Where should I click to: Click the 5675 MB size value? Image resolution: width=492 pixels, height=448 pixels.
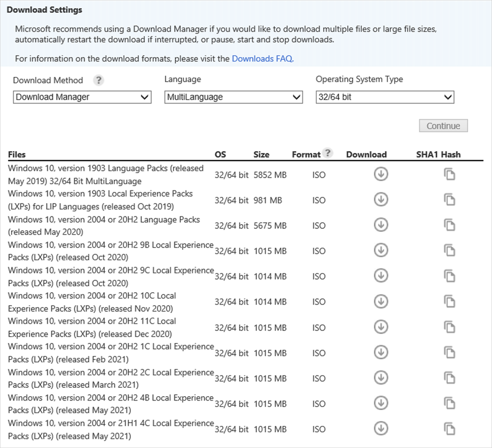click(270, 226)
